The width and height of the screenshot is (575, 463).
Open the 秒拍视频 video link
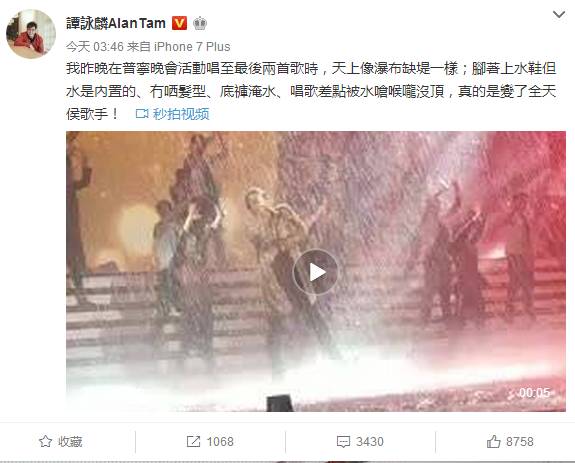(x=181, y=114)
